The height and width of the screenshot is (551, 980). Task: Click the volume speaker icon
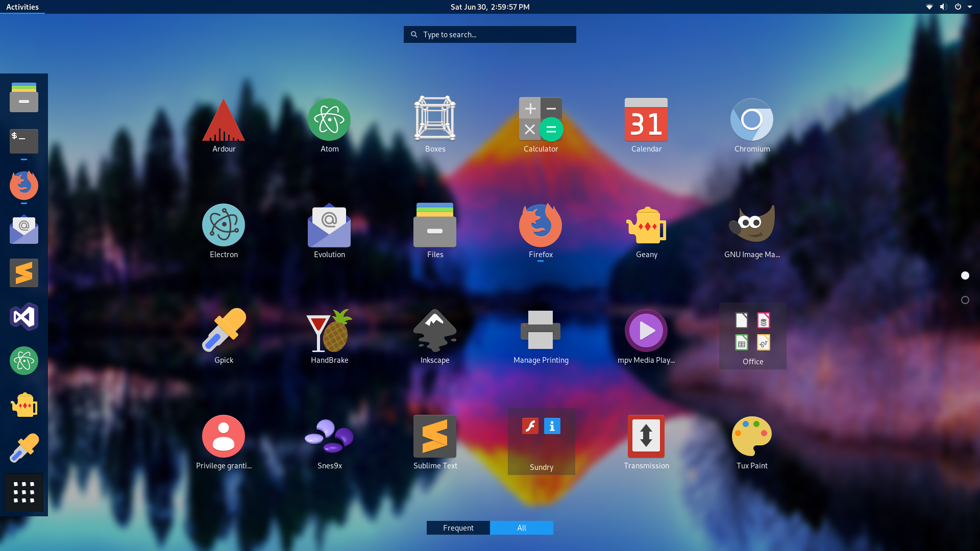[944, 7]
